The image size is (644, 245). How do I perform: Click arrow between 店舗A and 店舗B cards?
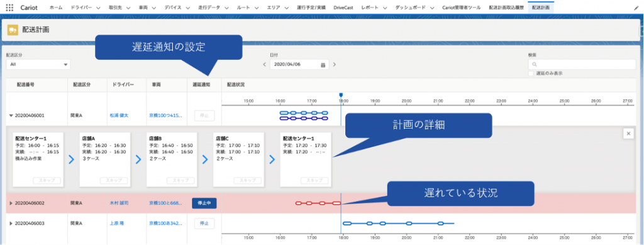pyautogui.click(x=138, y=159)
